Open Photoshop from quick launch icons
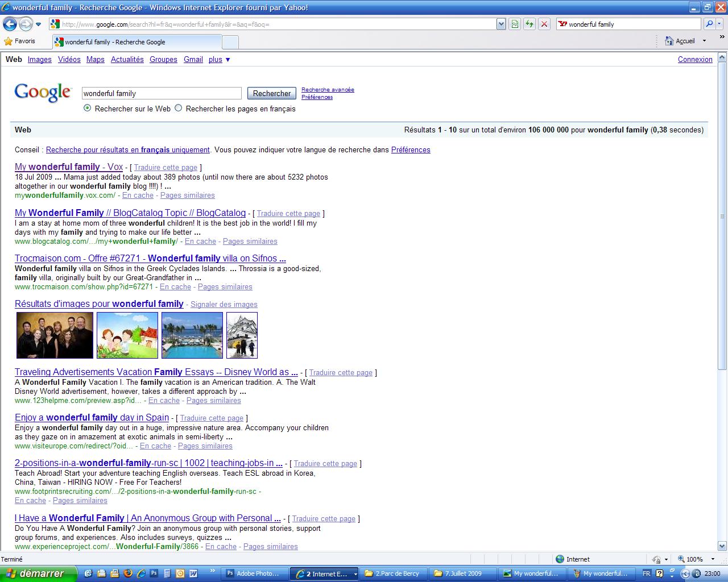The height and width of the screenshot is (582, 728). pyautogui.click(x=154, y=573)
